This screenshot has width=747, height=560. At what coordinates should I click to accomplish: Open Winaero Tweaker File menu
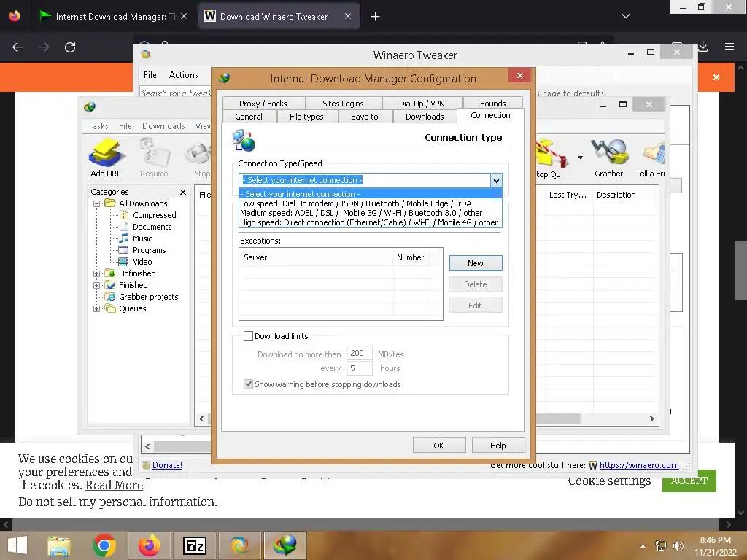(x=150, y=75)
